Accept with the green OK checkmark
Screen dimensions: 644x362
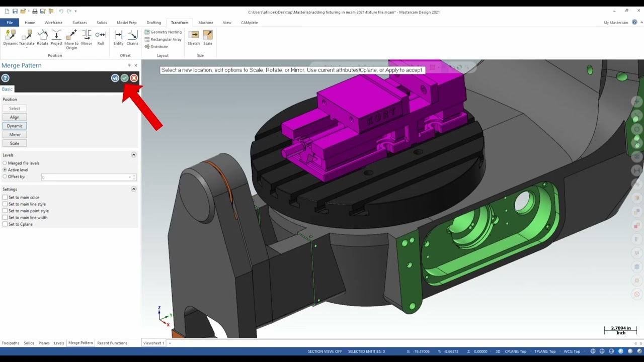pyautogui.click(x=124, y=78)
